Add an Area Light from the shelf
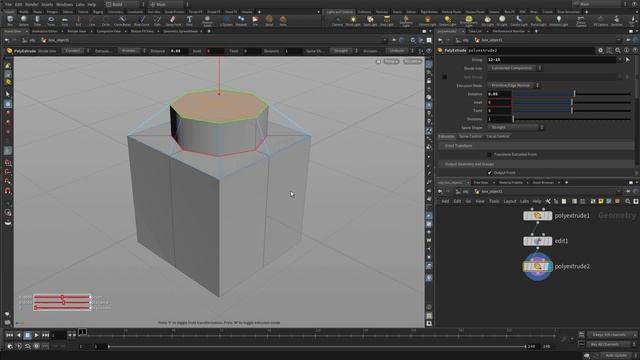Viewport: 640px width, 360px height. pos(387,20)
